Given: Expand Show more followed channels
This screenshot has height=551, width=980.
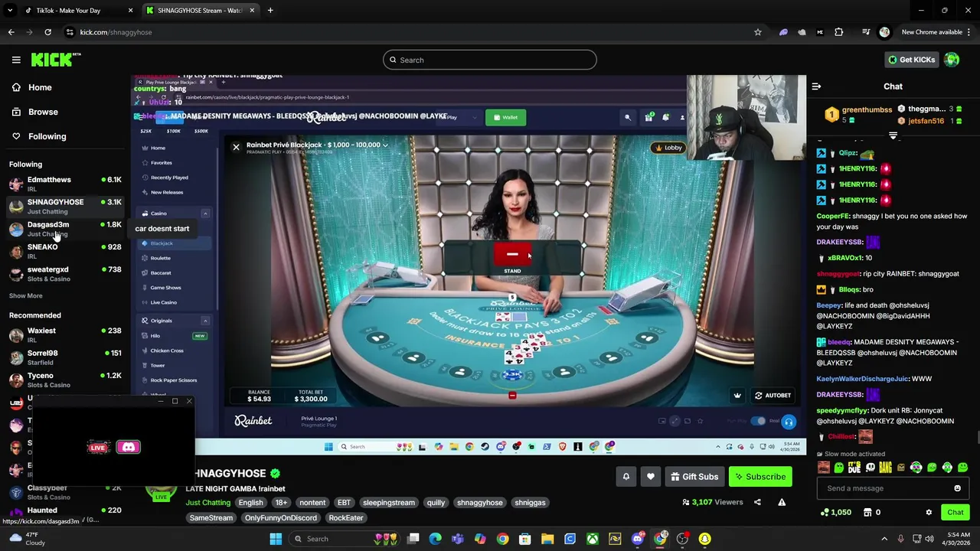Looking at the screenshot, I should (26, 295).
